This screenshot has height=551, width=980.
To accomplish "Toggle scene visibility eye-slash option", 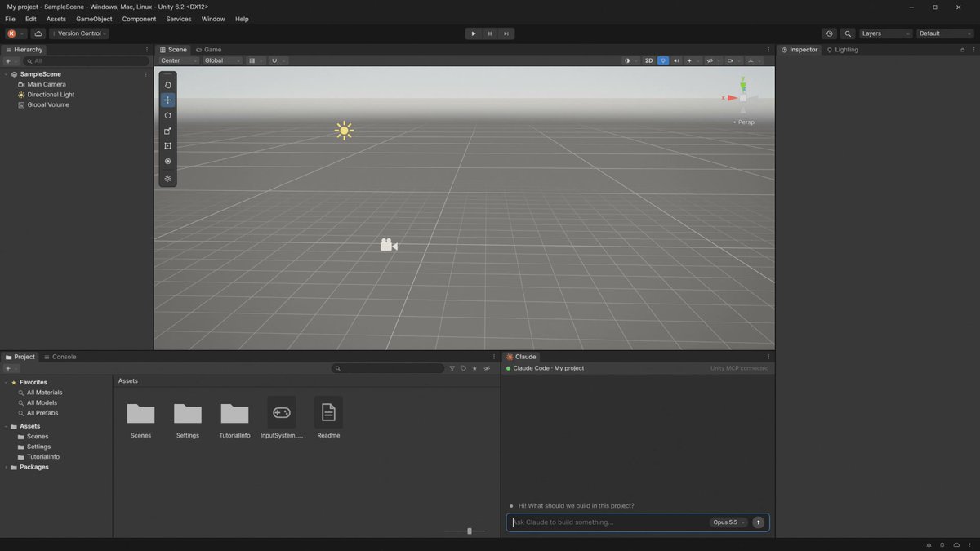I will pyautogui.click(x=710, y=60).
